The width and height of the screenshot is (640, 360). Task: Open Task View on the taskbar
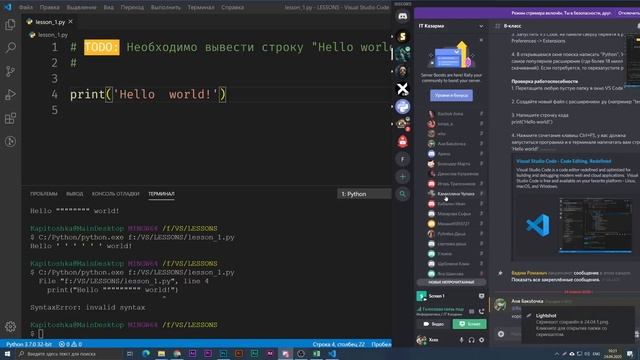click(130, 354)
